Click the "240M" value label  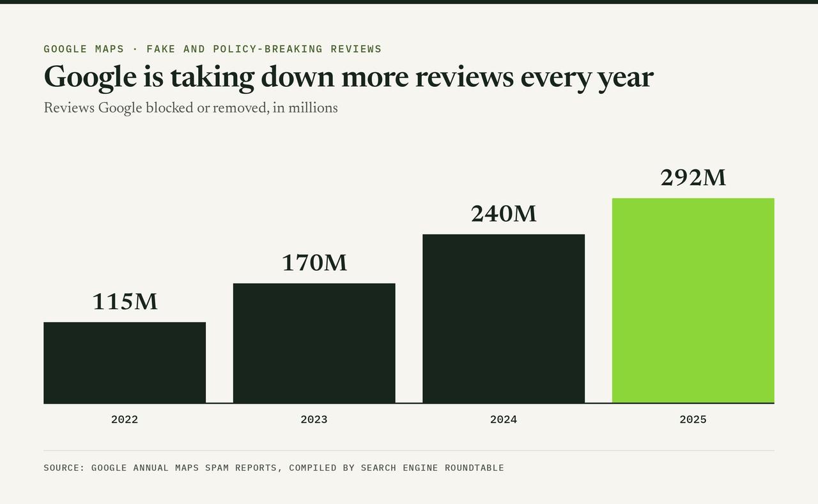pos(504,214)
